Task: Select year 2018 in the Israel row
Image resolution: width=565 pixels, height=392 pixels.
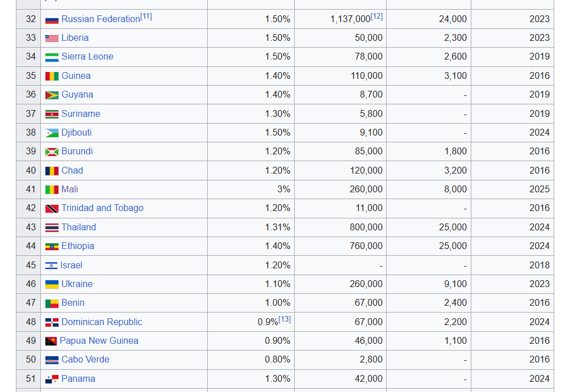Action: coord(539,265)
